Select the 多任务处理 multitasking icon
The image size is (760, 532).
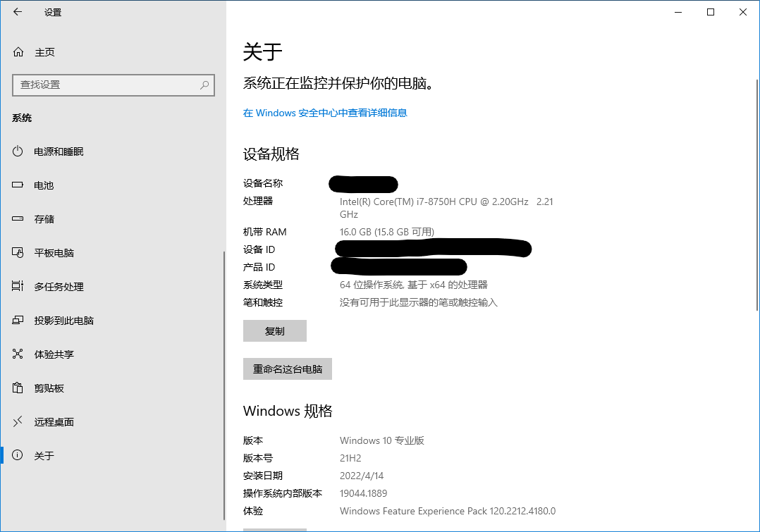[18, 286]
